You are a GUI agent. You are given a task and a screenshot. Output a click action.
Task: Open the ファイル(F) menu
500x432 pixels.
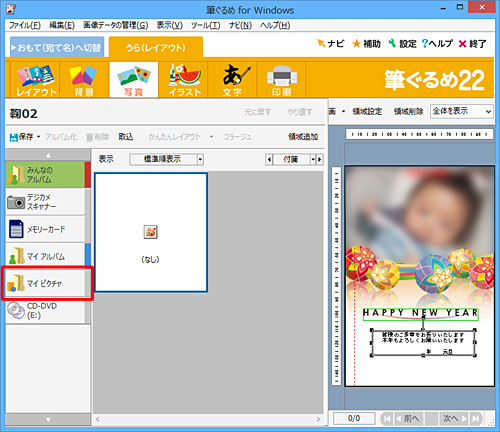(x=25, y=25)
